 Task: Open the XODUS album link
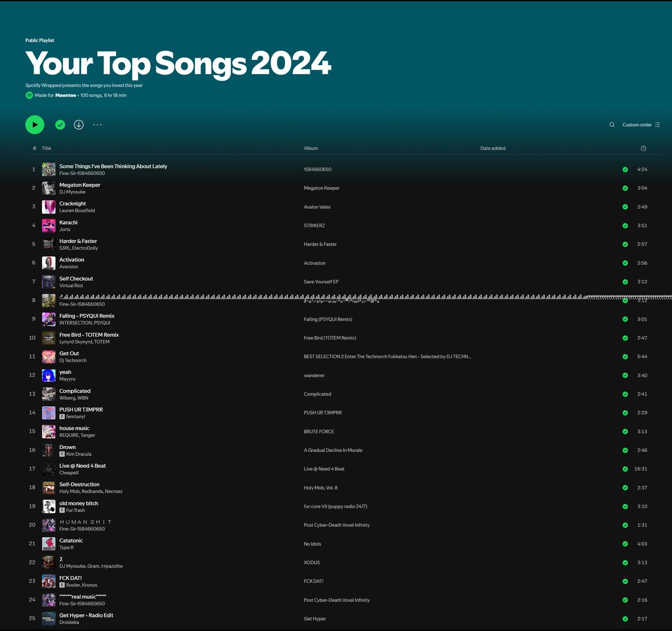(312, 563)
